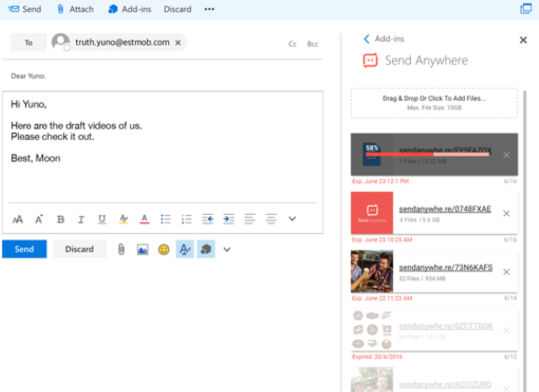
Task: Decrease paragraph indent
Action: (208, 219)
